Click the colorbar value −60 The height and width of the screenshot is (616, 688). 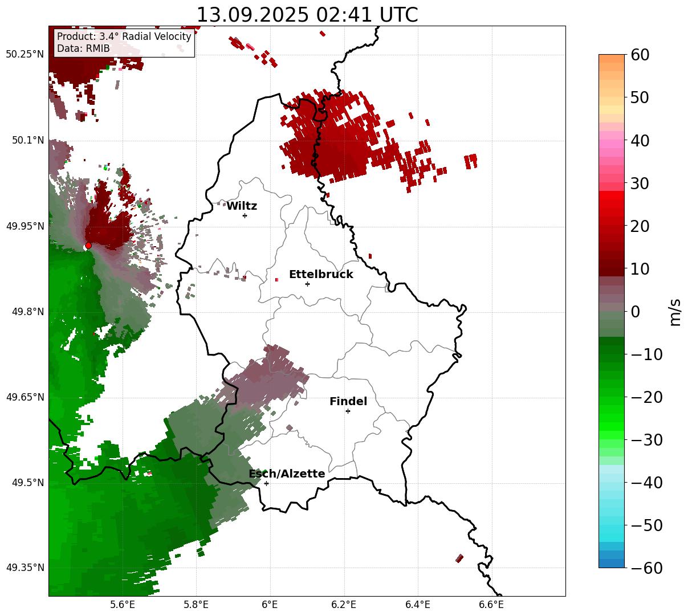pyautogui.click(x=646, y=568)
